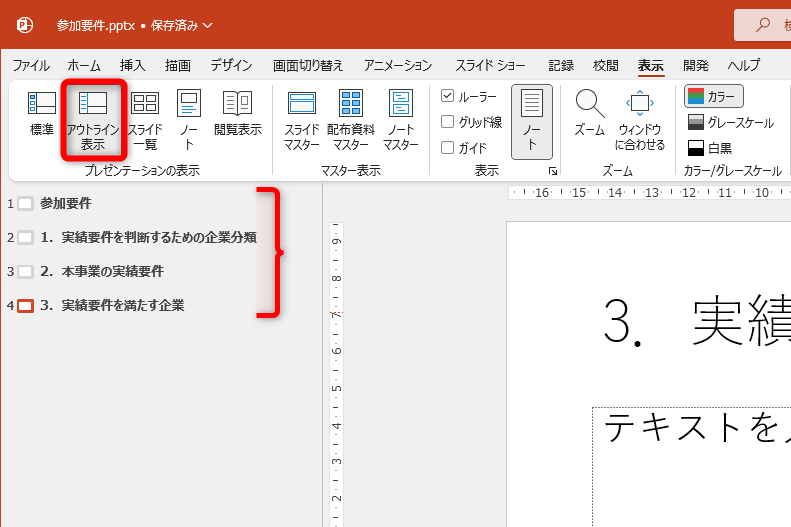The width and height of the screenshot is (791, 527).
Task: Click outline text 実績要件を判断するための企業分類
Action: tap(159, 237)
